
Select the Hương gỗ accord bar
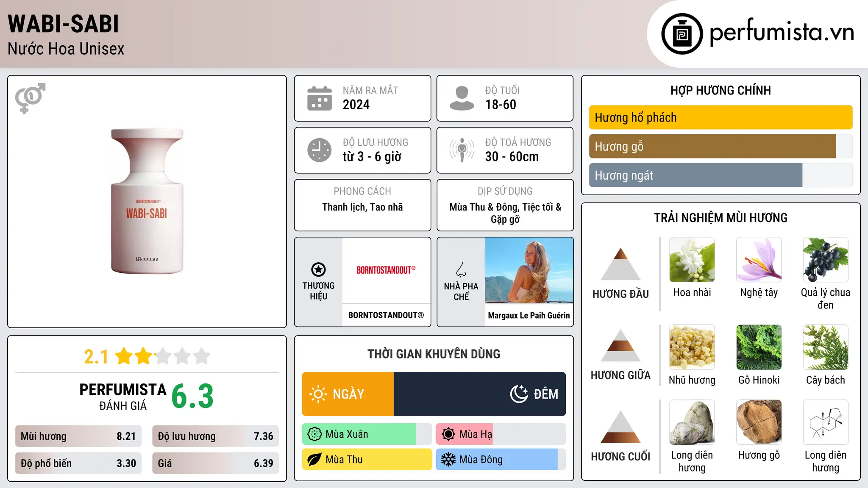pos(721,146)
